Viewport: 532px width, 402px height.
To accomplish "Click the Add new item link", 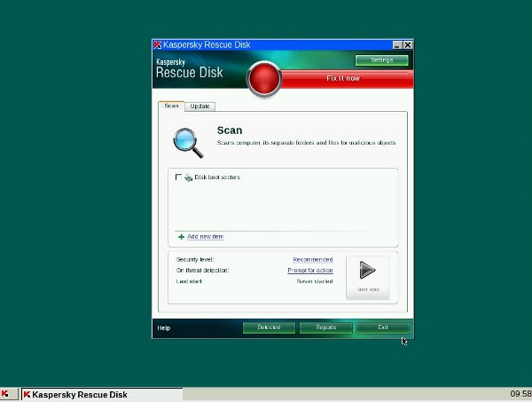I will coord(206,237).
